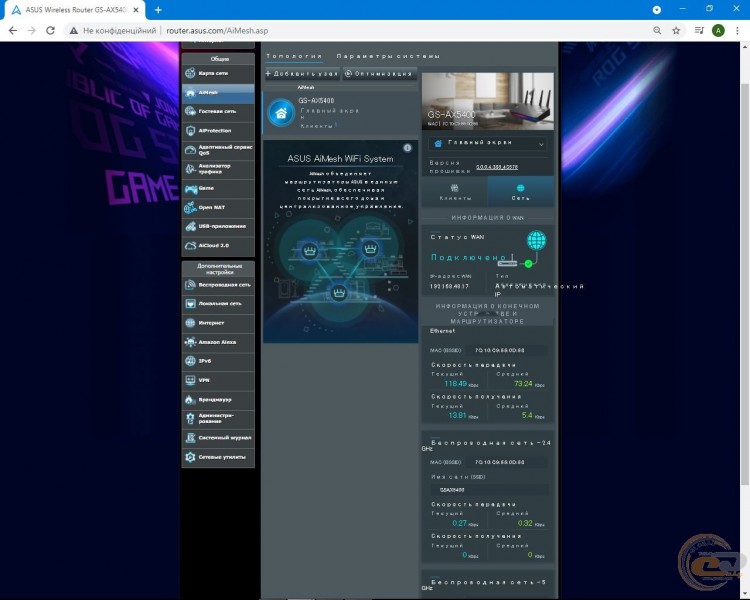This screenshot has height=600, width=750.
Task: Open Amazon Alexa sidebar icon
Action: [x=190, y=342]
